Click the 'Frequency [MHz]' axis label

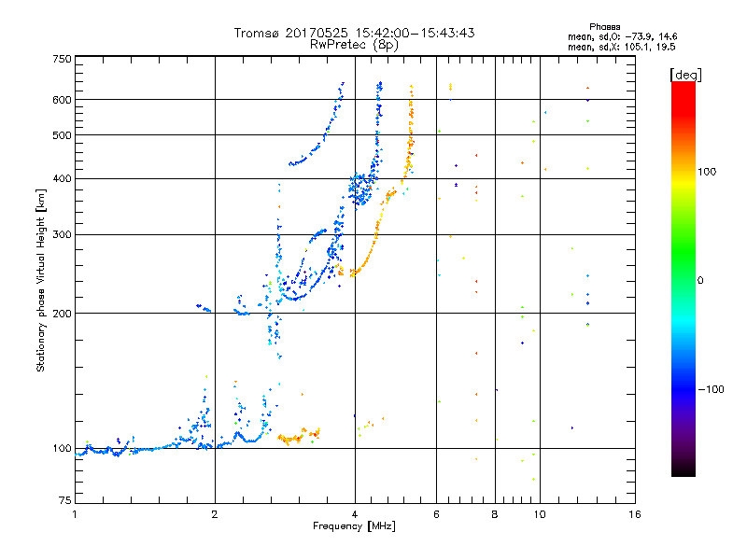pos(354,526)
